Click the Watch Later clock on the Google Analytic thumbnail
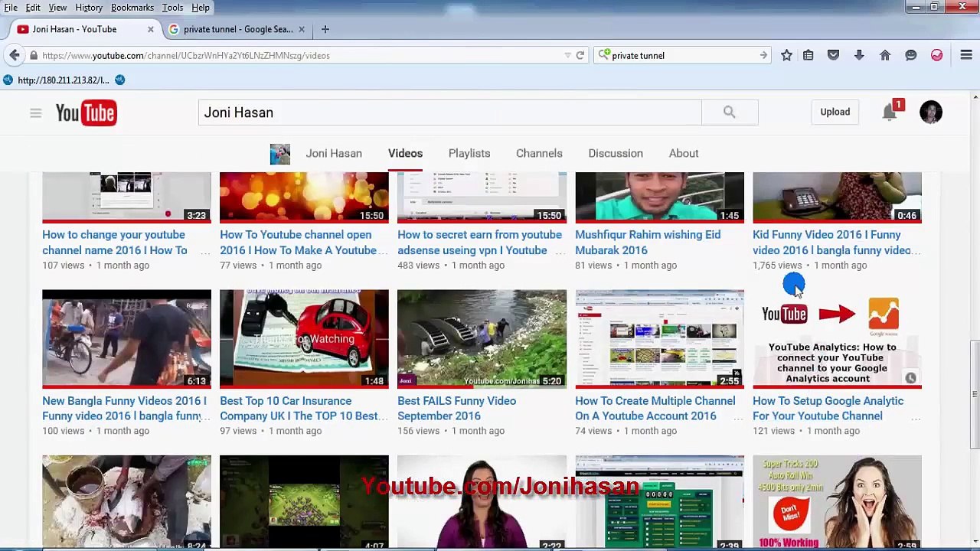The height and width of the screenshot is (551, 980). (910, 378)
